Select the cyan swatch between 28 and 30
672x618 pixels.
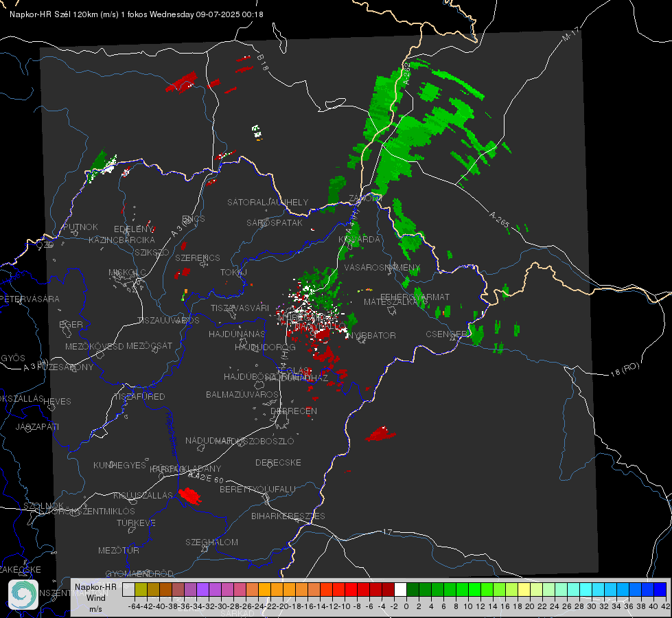coord(586,590)
